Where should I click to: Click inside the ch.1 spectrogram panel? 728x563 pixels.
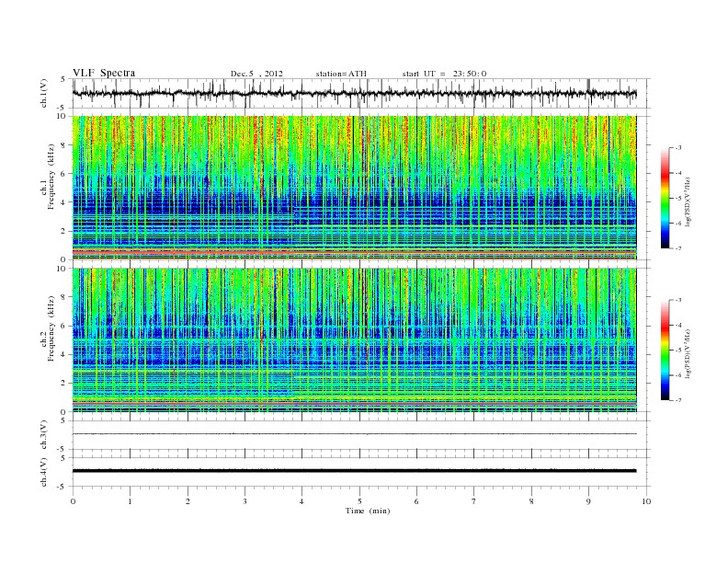354,187
